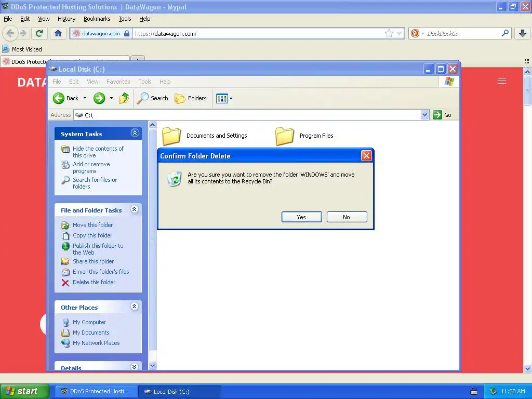This screenshot has width=532, height=399.
Task: Expand the Address bar dropdown
Action: click(x=424, y=115)
